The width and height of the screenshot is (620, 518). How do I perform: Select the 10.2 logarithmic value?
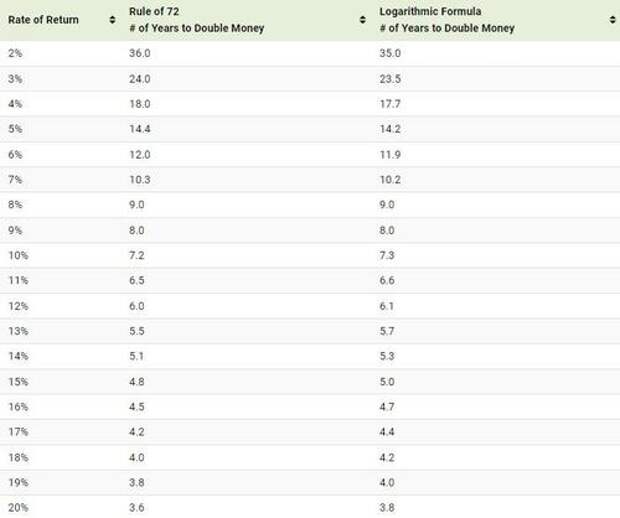tap(390, 180)
